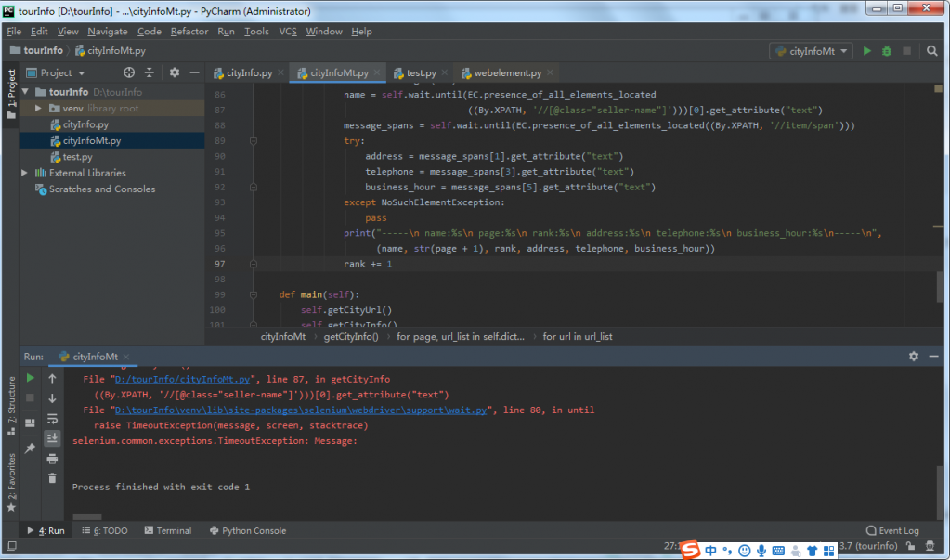Viewport: 950px width, 560px height.
Task: Open the selenium wait.py traceback link
Action: click(301, 410)
